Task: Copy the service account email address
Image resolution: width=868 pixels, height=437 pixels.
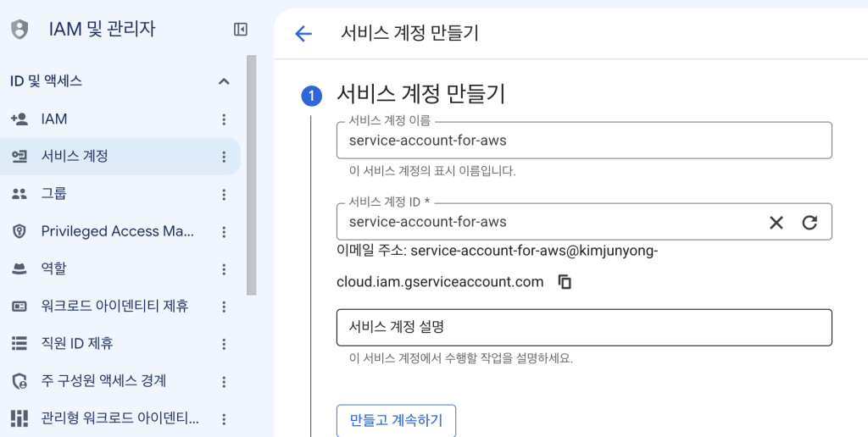Action: (x=564, y=282)
